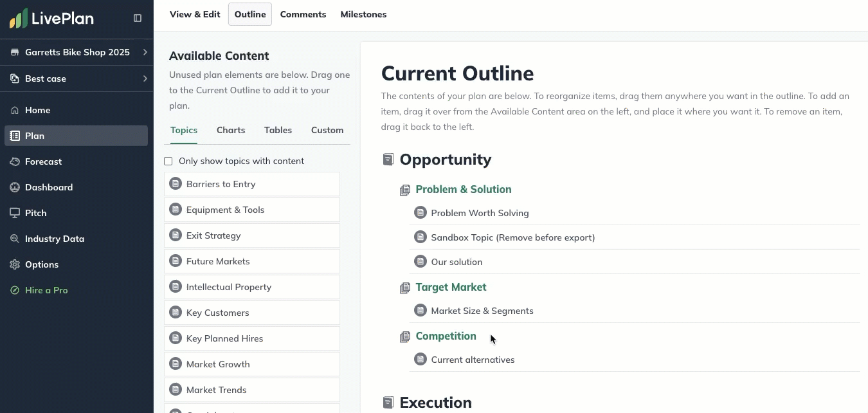Expand the Garretts Bike Shop 2025 chevron
The width and height of the screenshot is (868, 413).
[x=145, y=52]
